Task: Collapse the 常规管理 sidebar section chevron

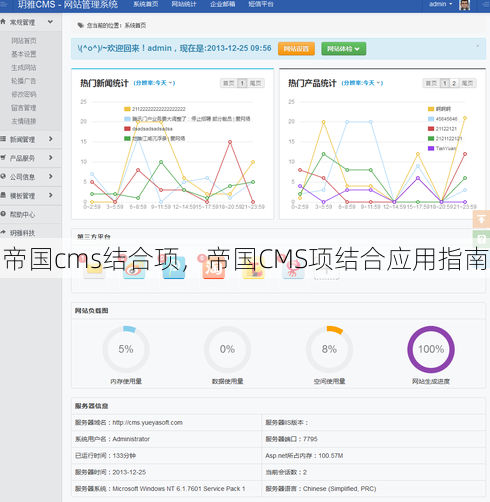Action: click(x=50, y=22)
